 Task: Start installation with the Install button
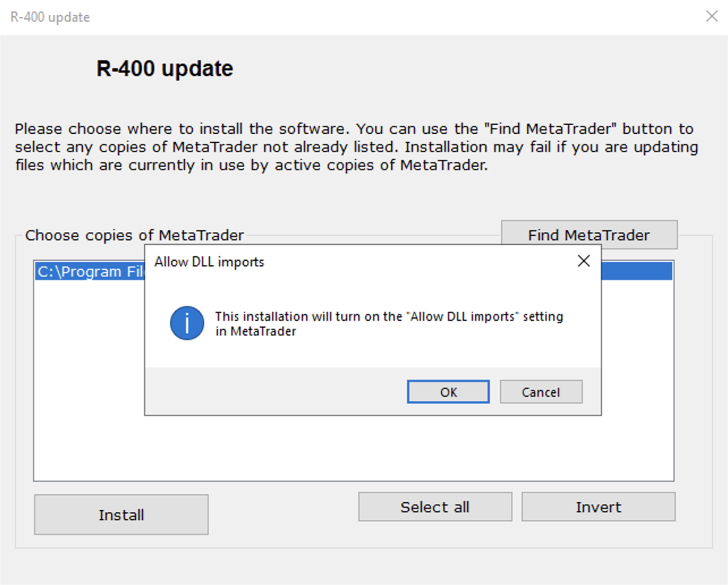tap(121, 515)
